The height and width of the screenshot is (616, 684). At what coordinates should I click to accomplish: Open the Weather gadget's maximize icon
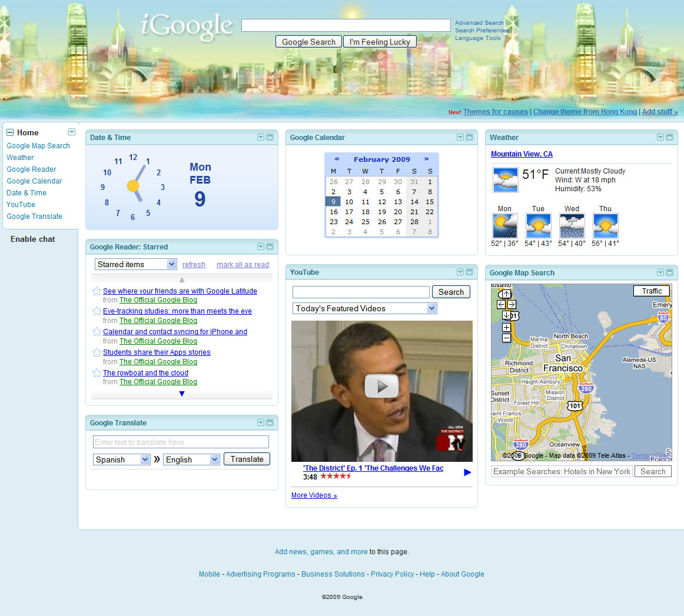pos(670,137)
